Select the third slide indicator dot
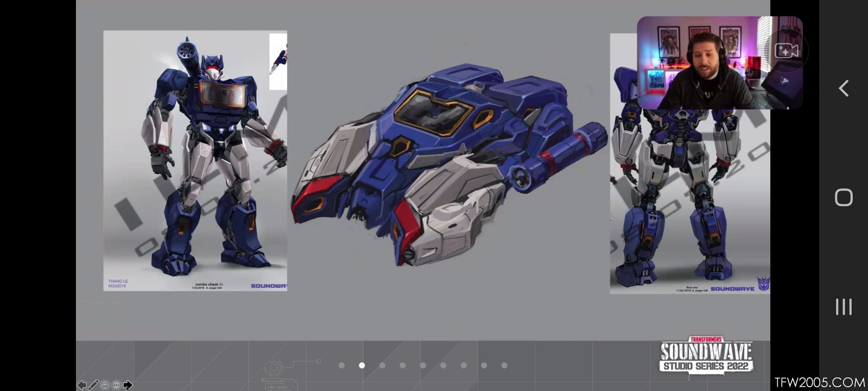The height and width of the screenshot is (391, 868). point(382,365)
